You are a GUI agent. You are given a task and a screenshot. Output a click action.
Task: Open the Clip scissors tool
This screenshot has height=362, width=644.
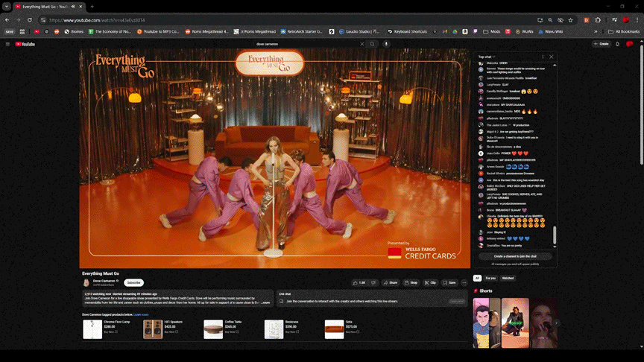(430, 283)
